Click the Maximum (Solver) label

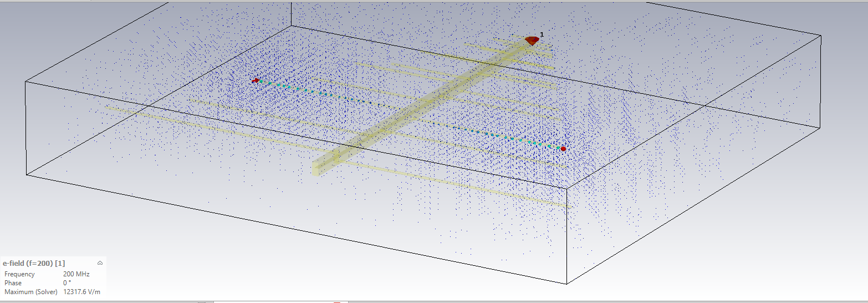coord(30,292)
